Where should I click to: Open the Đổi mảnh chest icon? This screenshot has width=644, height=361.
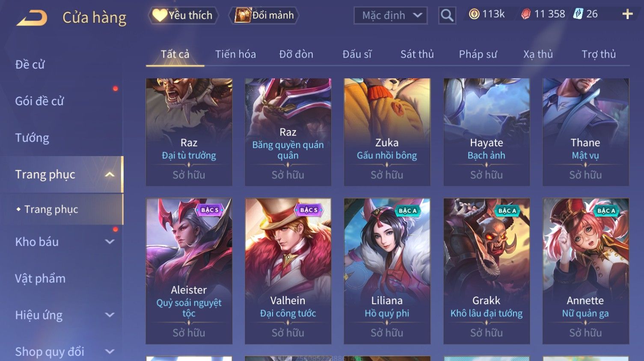[x=243, y=15]
